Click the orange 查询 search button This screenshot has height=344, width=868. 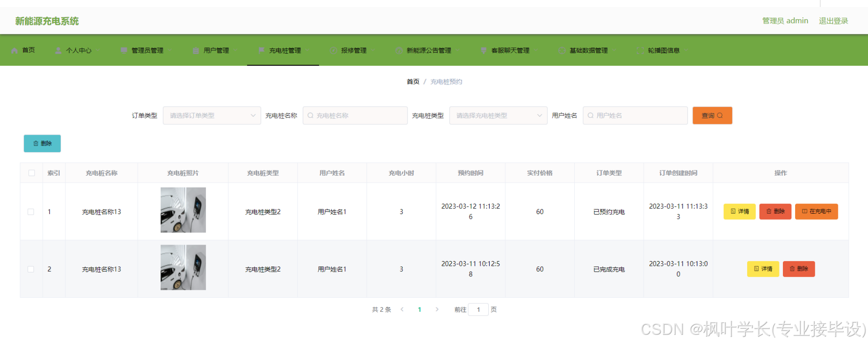click(x=712, y=116)
